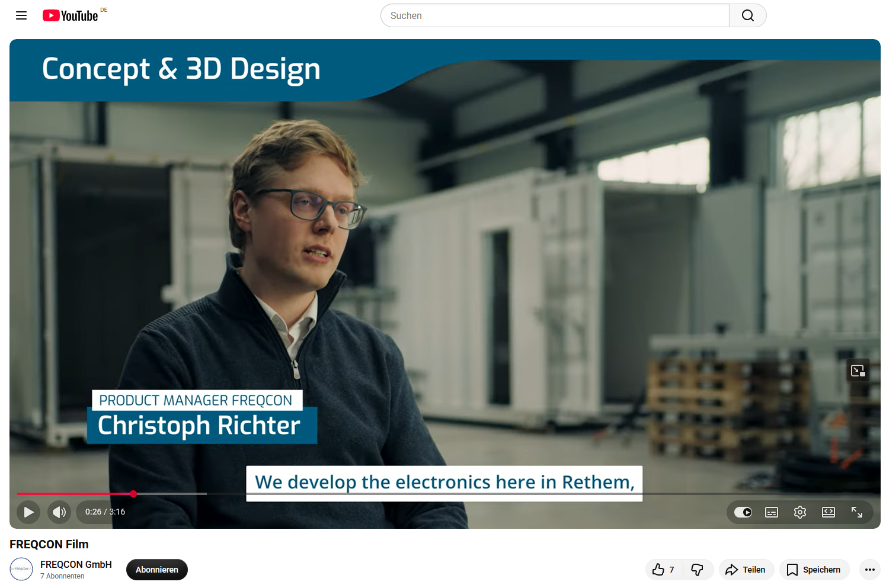Viewport: 886px width, 588px height.
Task: Toggle the autoplay switch
Action: click(743, 512)
